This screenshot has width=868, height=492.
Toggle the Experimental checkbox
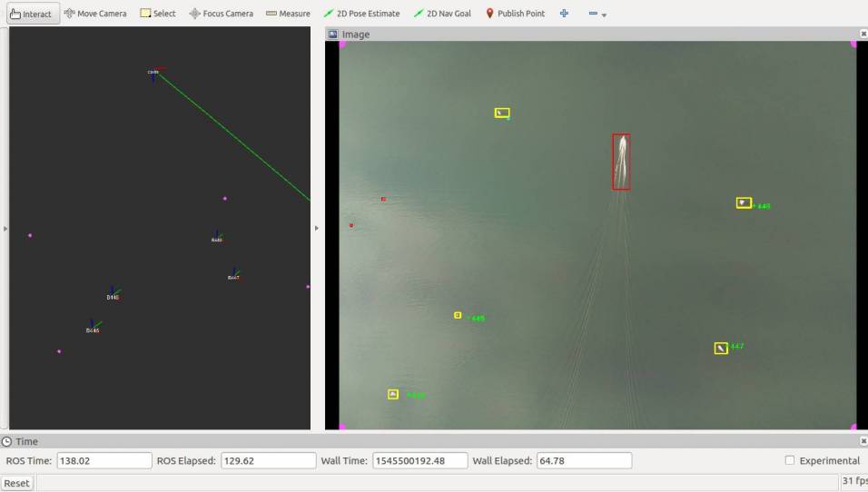[790, 460]
